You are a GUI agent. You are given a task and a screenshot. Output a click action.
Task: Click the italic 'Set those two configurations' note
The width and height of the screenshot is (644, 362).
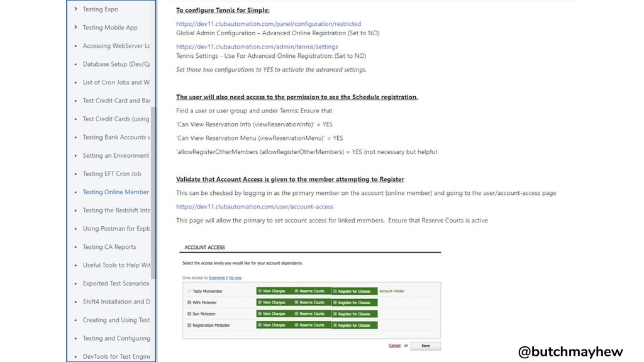click(x=271, y=70)
